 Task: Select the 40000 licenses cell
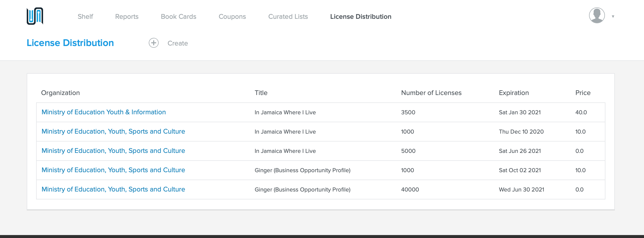pyautogui.click(x=410, y=189)
